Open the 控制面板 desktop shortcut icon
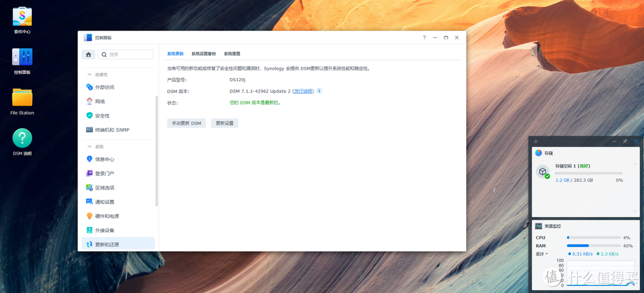Viewport: 644px width, 293px height. click(x=22, y=57)
